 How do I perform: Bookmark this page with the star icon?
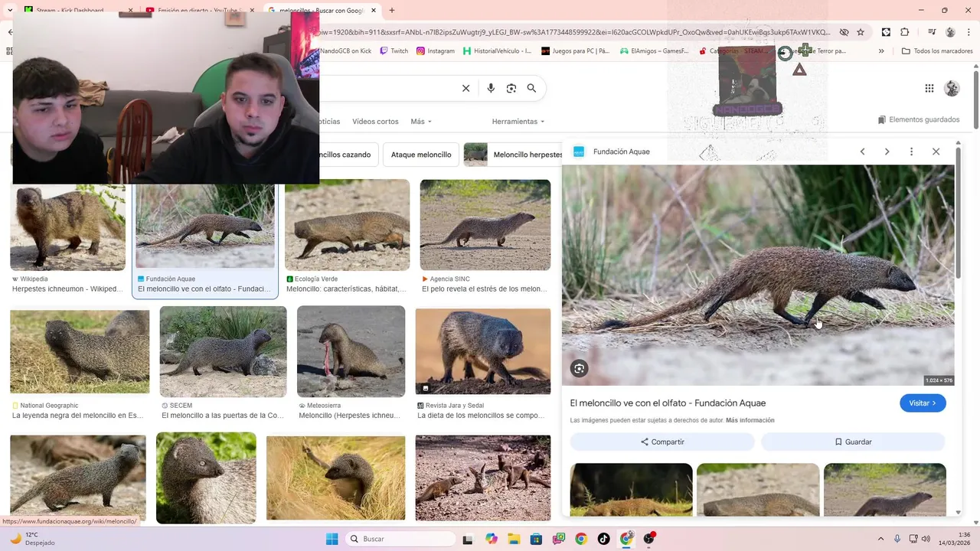(861, 32)
